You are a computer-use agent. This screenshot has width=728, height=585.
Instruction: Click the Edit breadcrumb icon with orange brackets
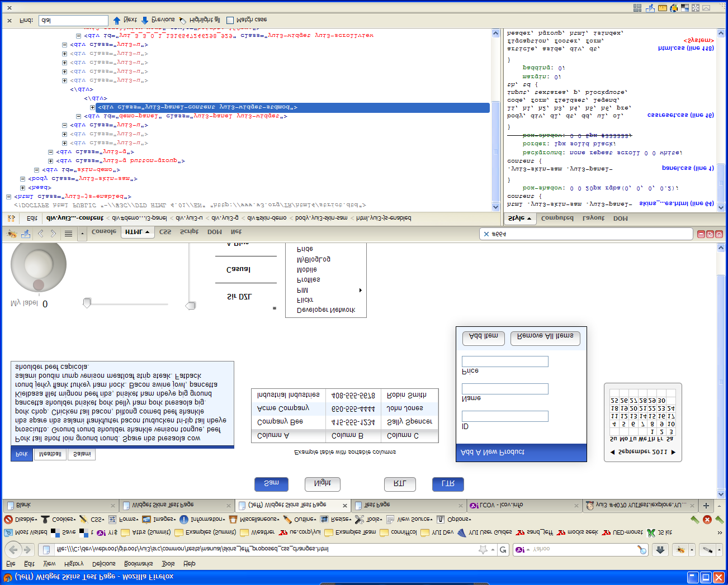point(11,218)
